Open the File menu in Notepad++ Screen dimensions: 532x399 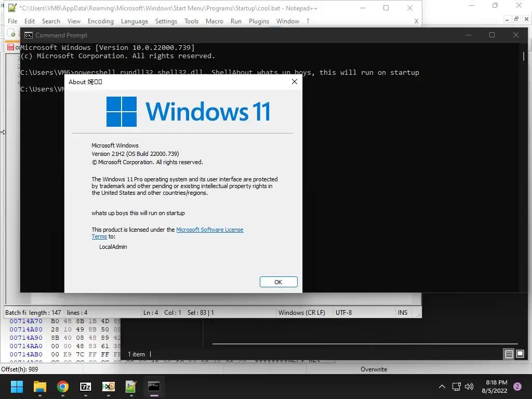(x=12, y=21)
